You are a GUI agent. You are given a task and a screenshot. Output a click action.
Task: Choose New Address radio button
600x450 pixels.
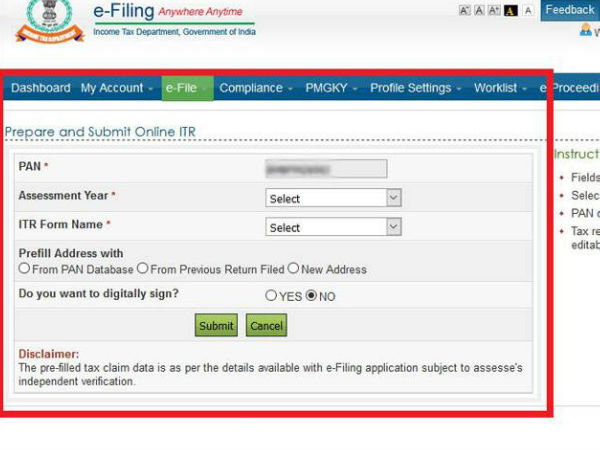[293, 268]
